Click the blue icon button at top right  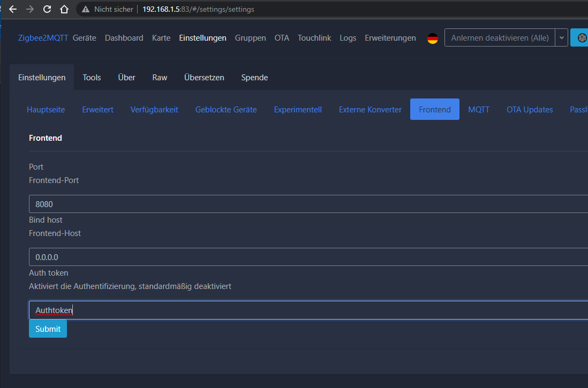pos(580,38)
